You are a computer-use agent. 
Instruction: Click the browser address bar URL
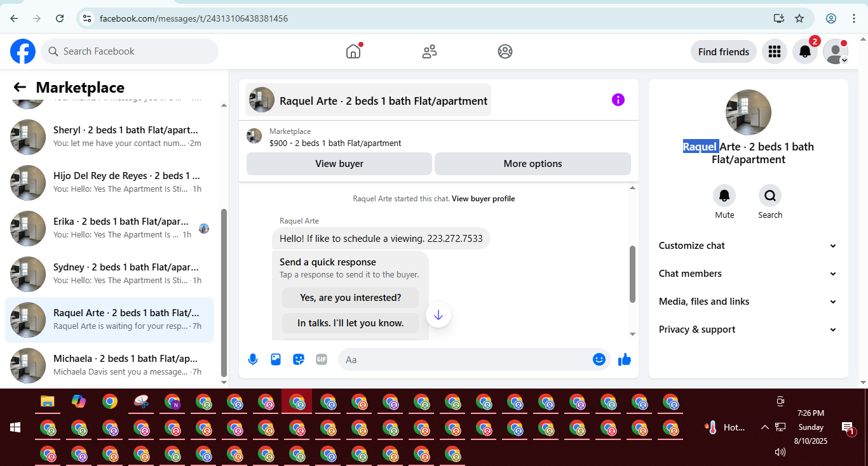pos(194,18)
